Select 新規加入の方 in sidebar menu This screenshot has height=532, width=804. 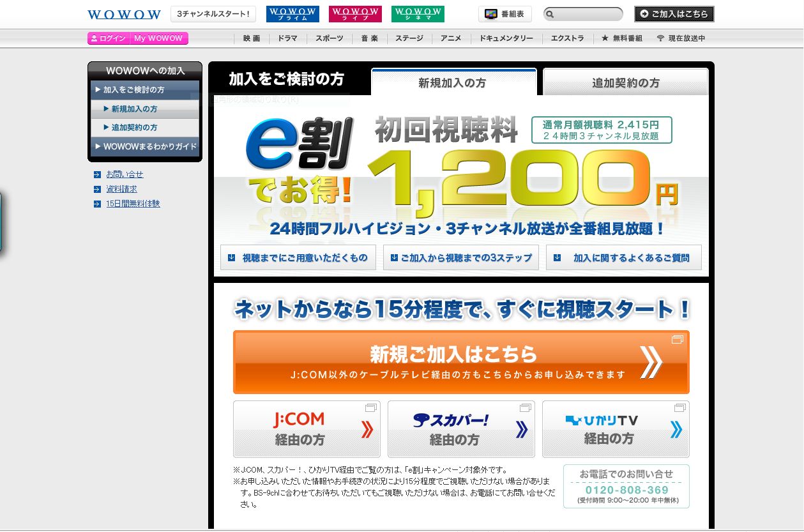tap(145, 109)
